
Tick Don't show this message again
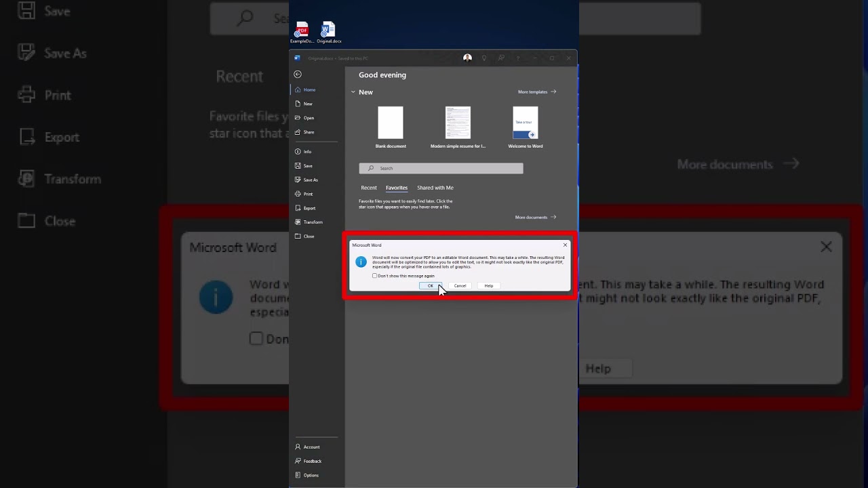(374, 276)
